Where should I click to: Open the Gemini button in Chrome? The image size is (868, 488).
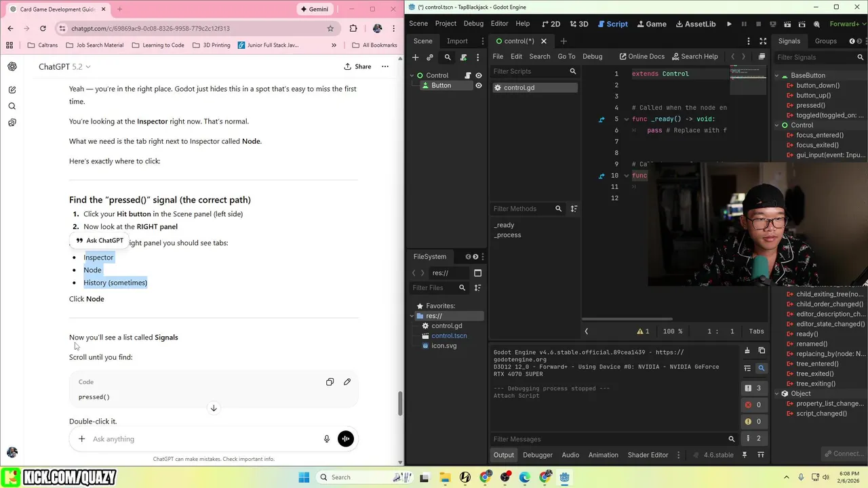click(x=315, y=9)
